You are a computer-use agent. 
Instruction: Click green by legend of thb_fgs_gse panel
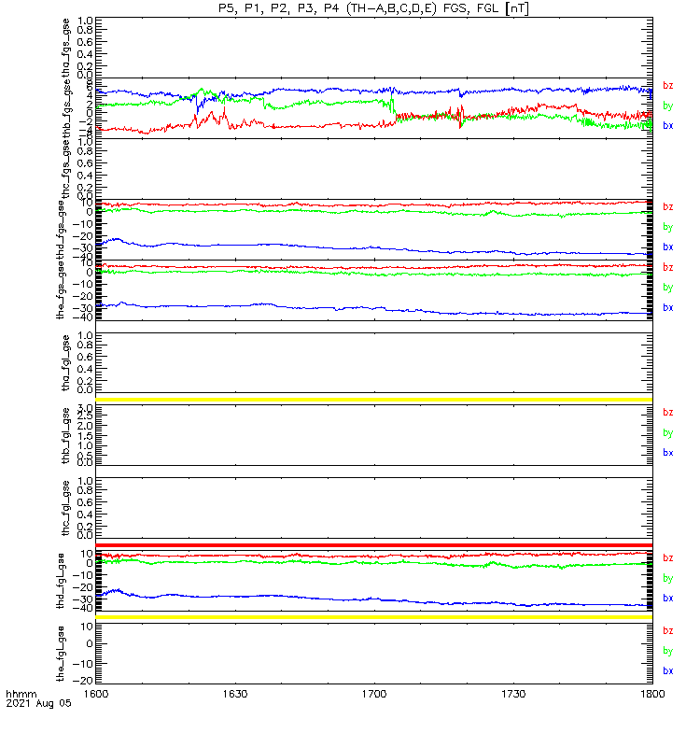click(x=668, y=106)
